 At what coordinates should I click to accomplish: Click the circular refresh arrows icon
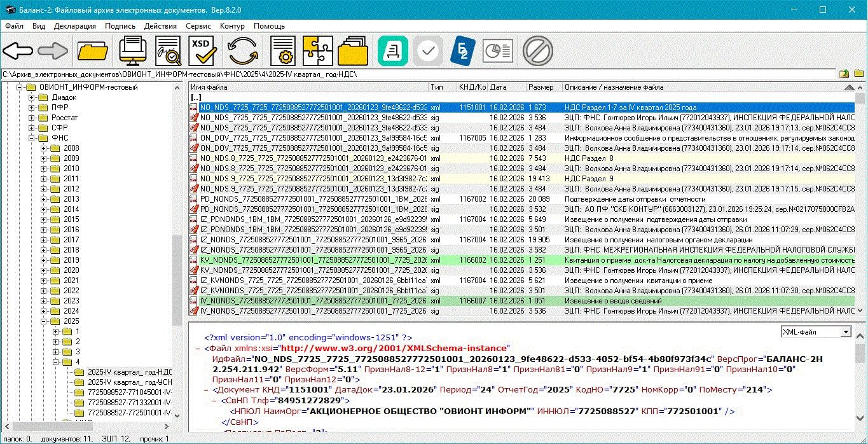point(243,52)
